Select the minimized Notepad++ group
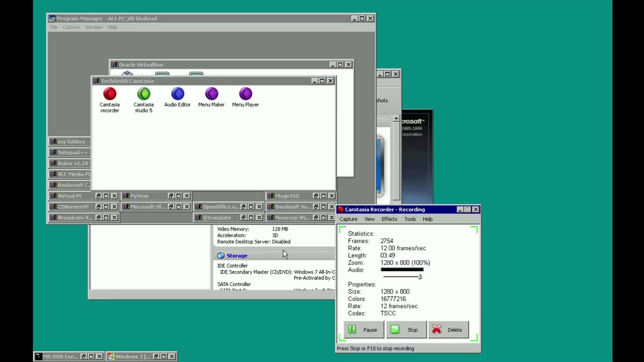The height and width of the screenshot is (362, 644). 70,152
